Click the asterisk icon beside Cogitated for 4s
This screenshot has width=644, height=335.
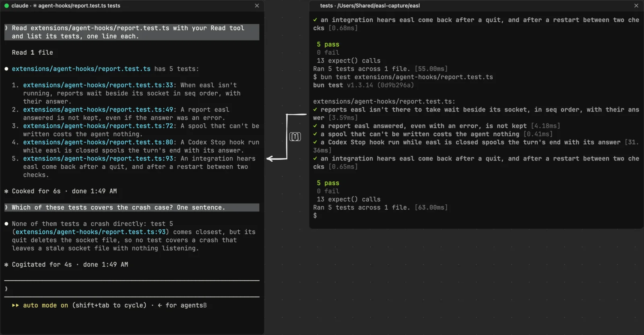pyautogui.click(x=6, y=264)
